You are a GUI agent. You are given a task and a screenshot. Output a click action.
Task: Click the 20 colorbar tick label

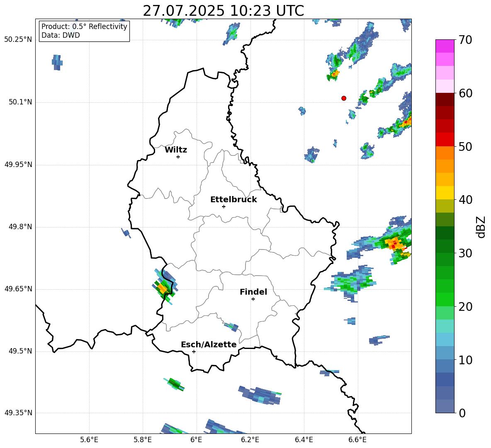[465, 307]
